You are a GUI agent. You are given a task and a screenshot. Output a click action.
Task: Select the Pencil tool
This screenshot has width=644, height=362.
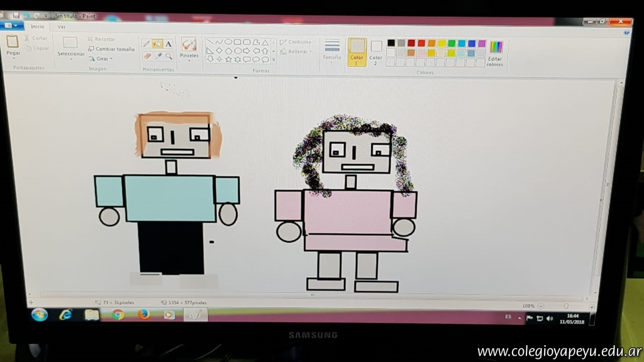[x=147, y=44]
